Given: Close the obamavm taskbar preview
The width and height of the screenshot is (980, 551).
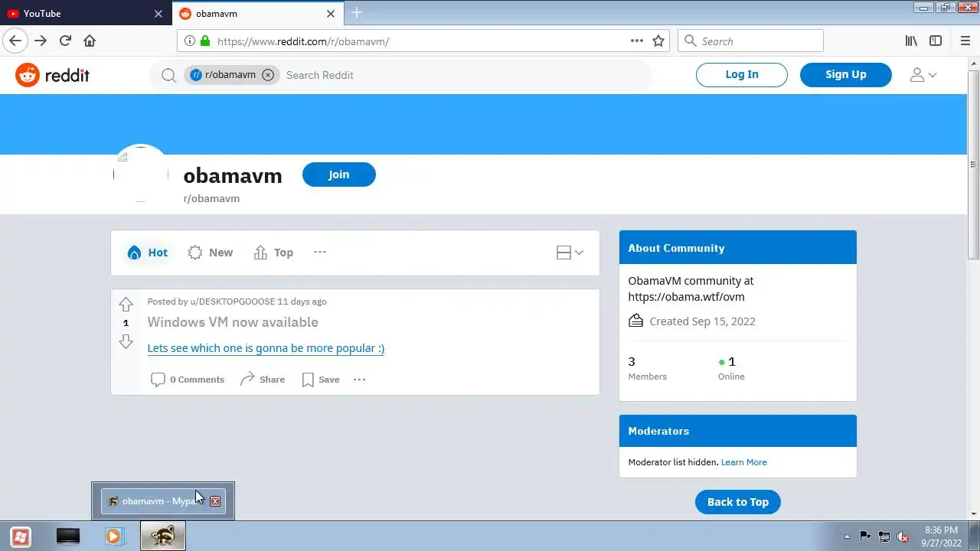Looking at the screenshot, I should click(215, 501).
